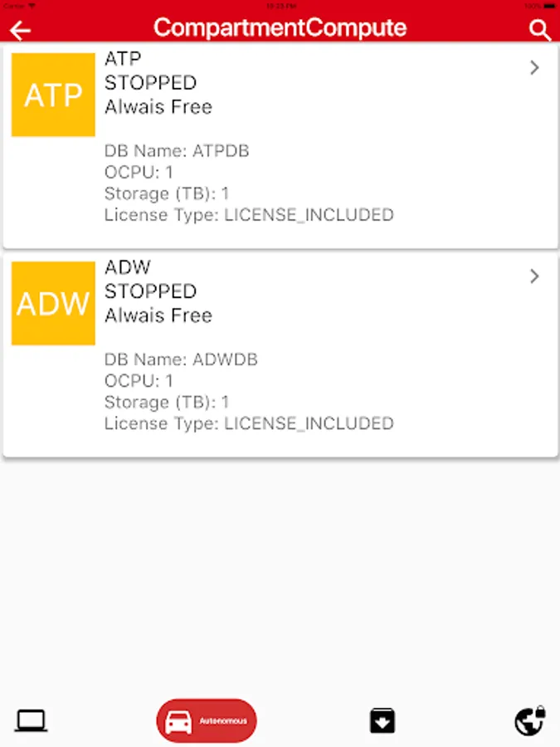Expand the ATP entry chevron
Viewport: 560px width, 747px height.
[534, 68]
